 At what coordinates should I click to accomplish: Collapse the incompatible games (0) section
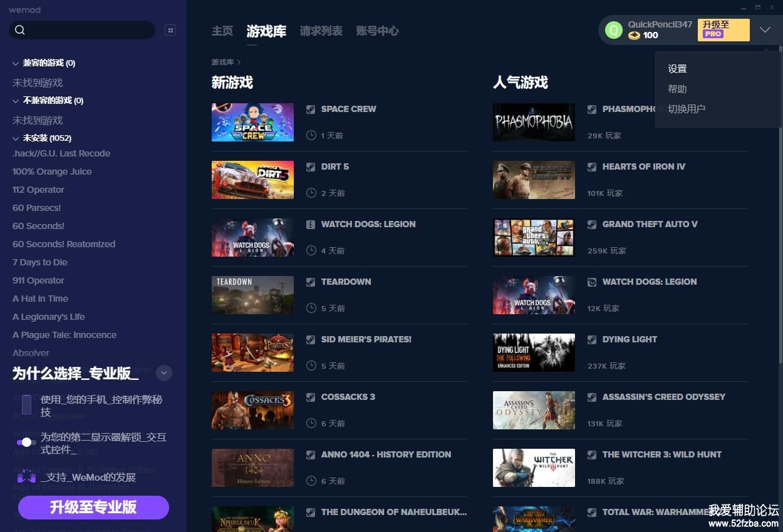pos(16,101)
